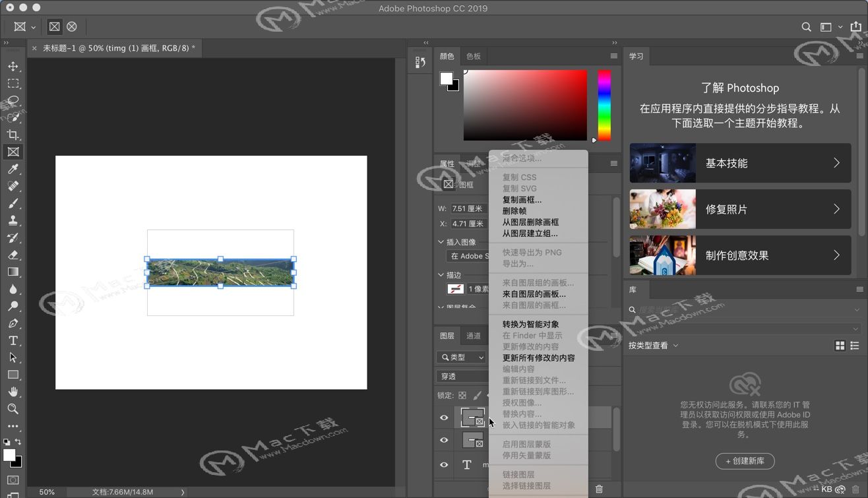Click inside the color picker field
Viewport: 868px width, 498px height.
(x=525, y=106)
